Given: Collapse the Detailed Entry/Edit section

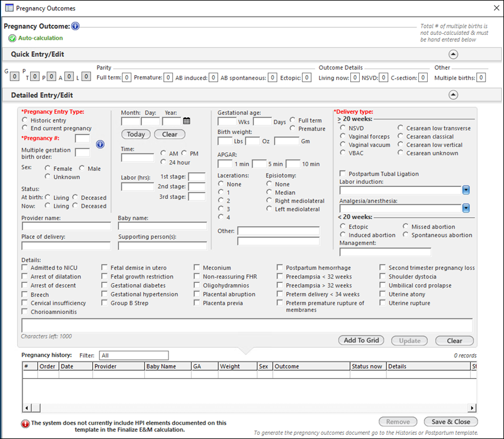Looking at the screenshot, I should tap(453, 95).
